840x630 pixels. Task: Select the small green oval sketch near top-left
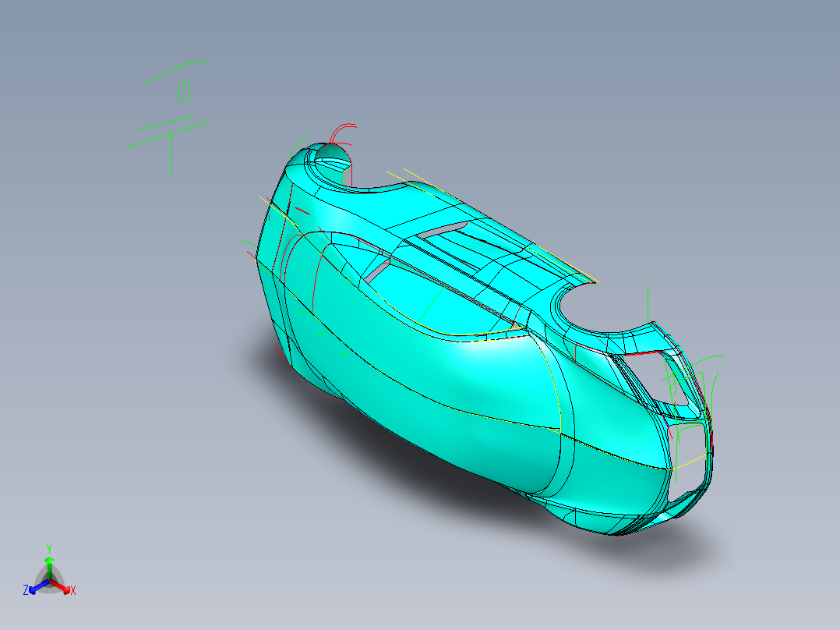pos(184,92)
